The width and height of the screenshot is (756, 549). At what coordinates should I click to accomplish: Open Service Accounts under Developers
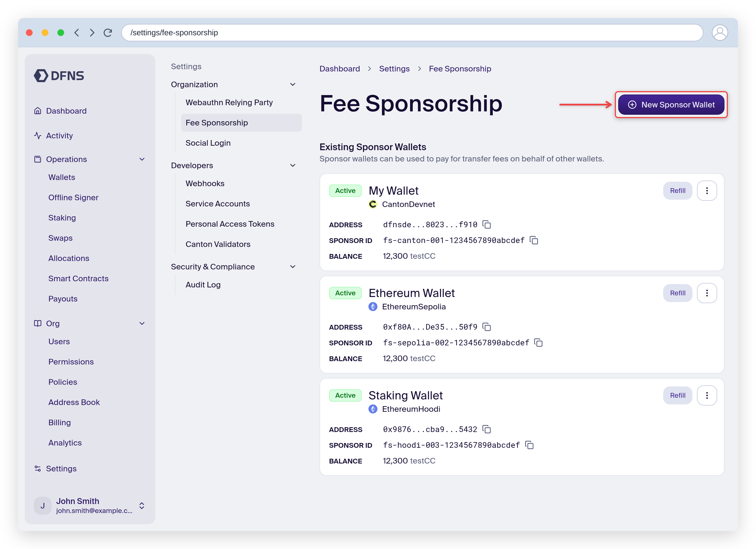[218, 204]
